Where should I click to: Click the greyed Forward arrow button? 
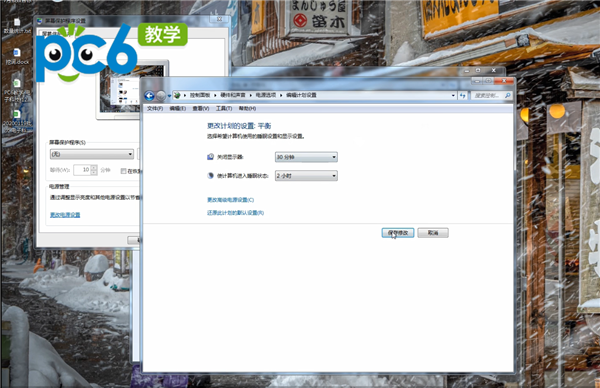(161, 95)
